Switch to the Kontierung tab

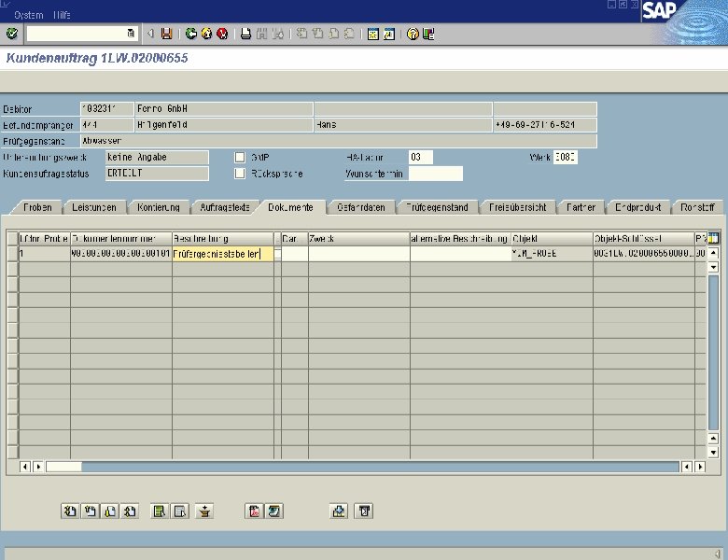[159, 207]
